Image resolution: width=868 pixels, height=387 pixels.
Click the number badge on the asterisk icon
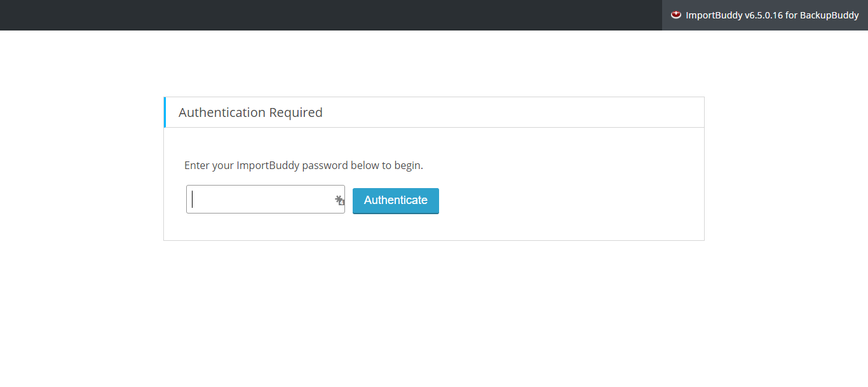point(342,203)
